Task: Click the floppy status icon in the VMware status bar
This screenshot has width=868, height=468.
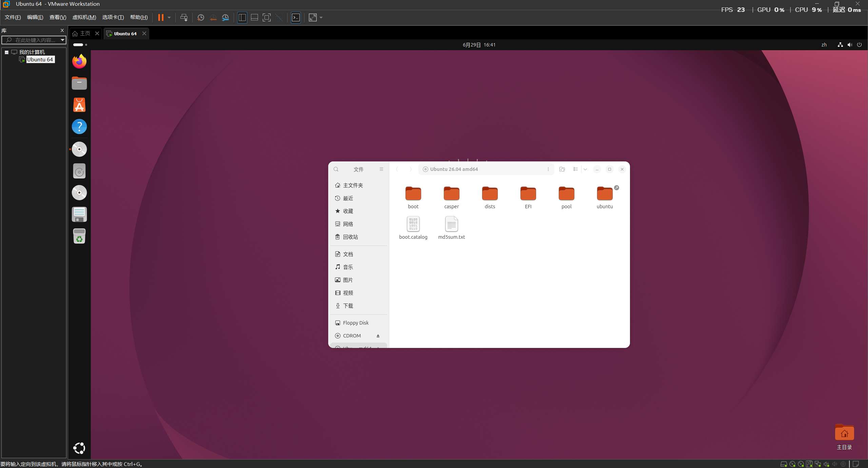Action: coord(809,464)
